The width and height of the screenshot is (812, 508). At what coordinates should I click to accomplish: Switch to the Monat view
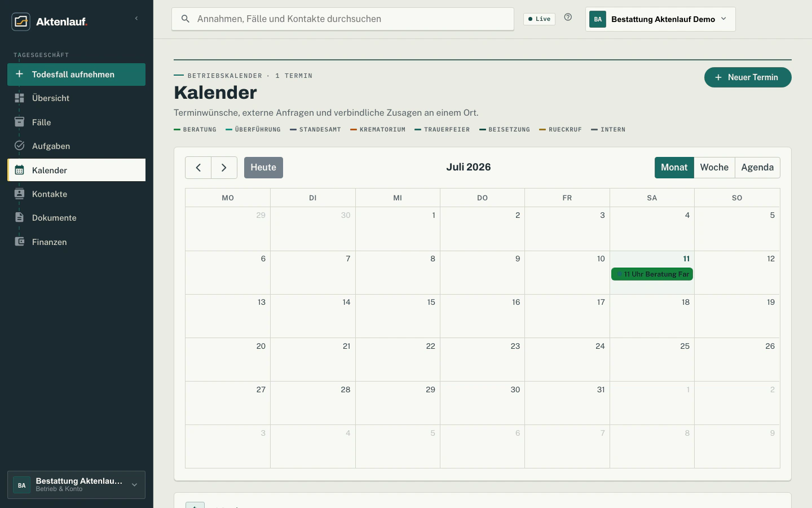(x=674, y=168)
